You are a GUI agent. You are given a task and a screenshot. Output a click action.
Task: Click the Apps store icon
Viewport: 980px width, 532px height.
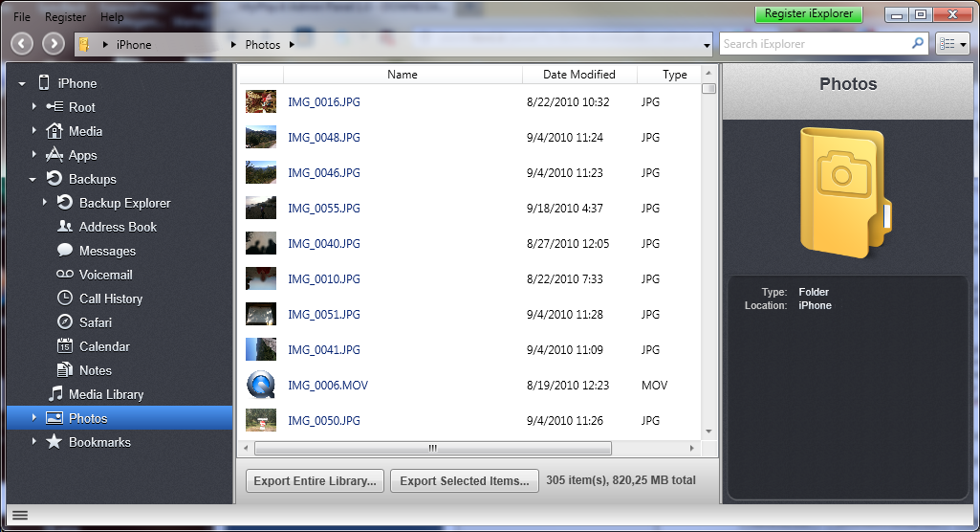pos(54,154)
